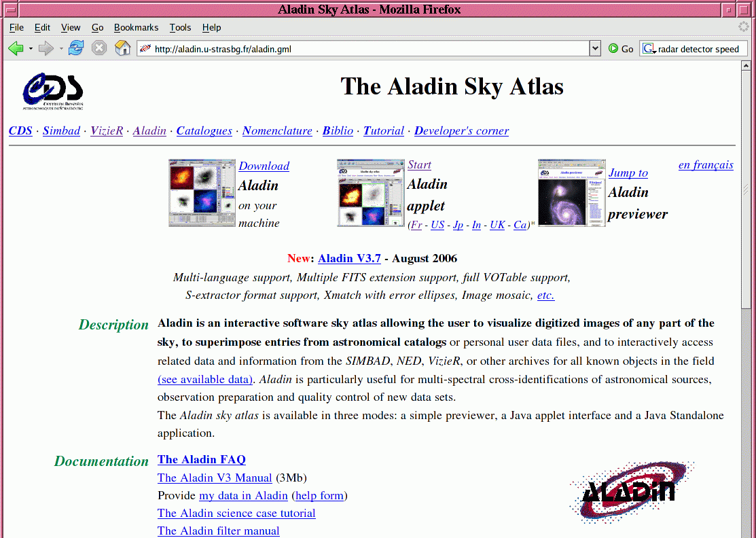Open the Google search engine selector icon
The height and width of the screenshot is (538, 756).
pos(649,49)
